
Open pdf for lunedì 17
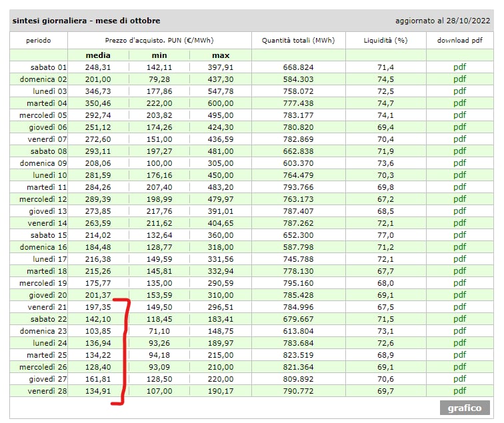point(459,259)
